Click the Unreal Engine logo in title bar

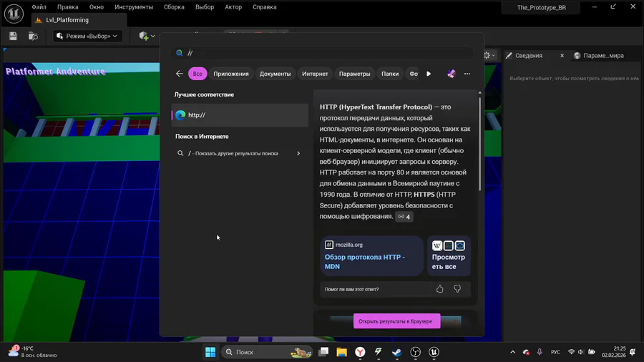pyautogui.click(x=14, y=13)
